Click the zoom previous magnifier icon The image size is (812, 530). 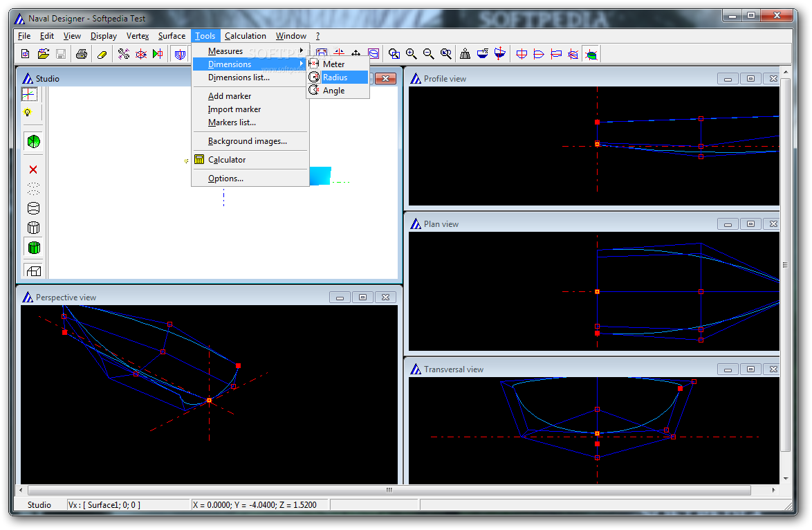tap(446, 54)
